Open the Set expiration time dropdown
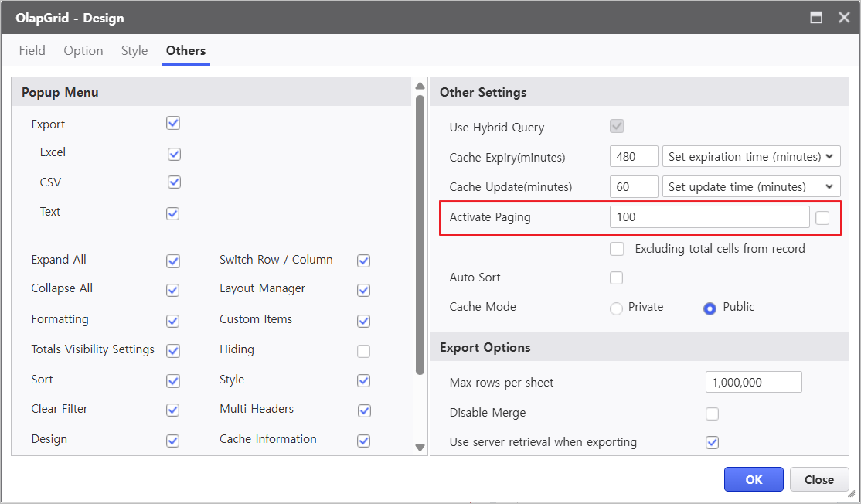 (x=751, y=157)
